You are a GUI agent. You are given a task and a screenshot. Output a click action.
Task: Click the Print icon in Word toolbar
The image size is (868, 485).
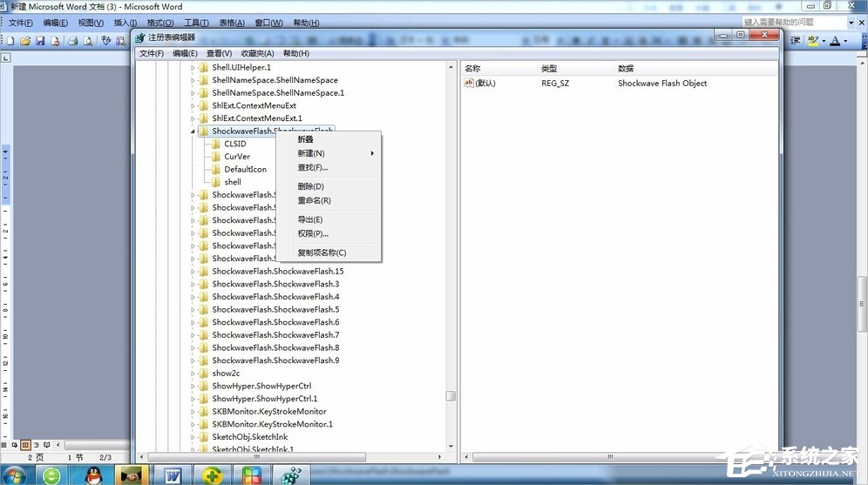point(73,41)
